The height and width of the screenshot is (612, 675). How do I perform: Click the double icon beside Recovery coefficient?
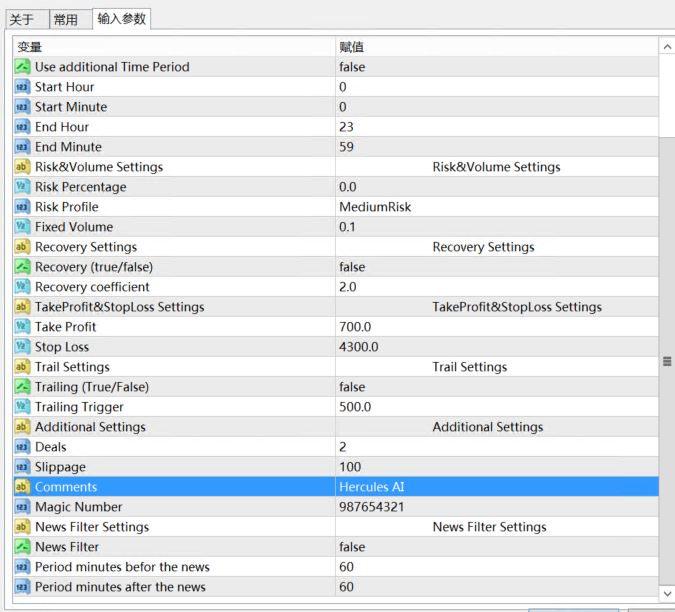(22, 287)
